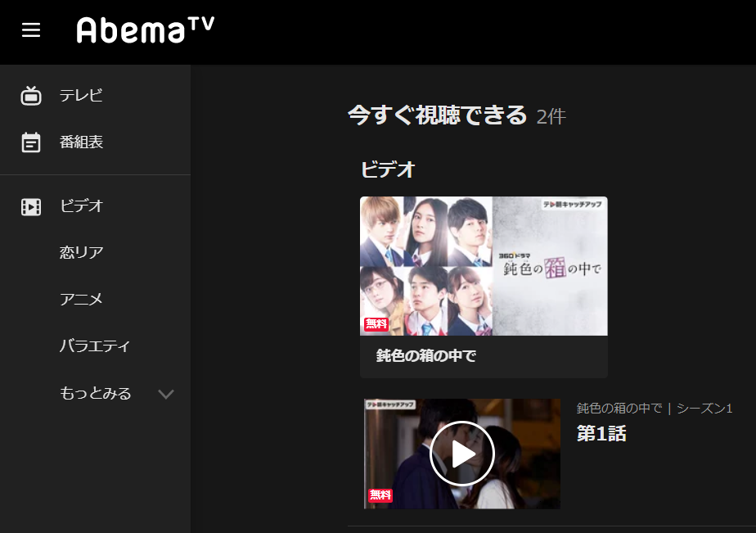
Task: Click the AbemaTV logo
Action: click(145, 29)
